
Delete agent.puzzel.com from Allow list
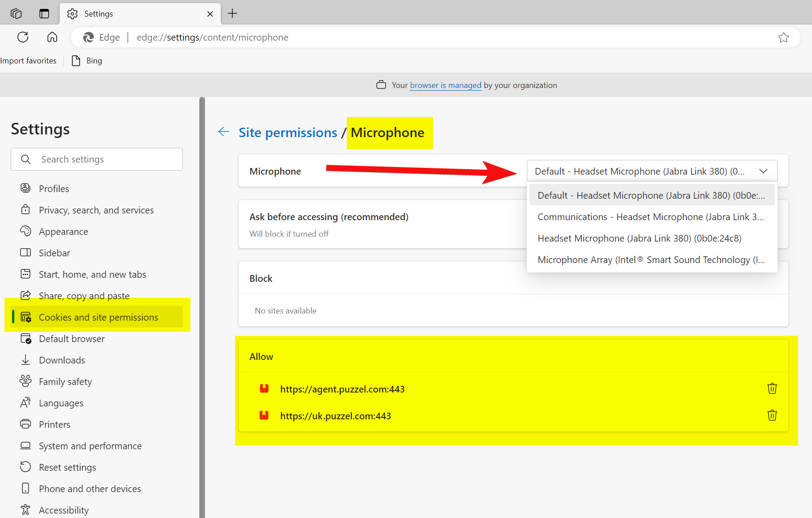pos(772,388)
